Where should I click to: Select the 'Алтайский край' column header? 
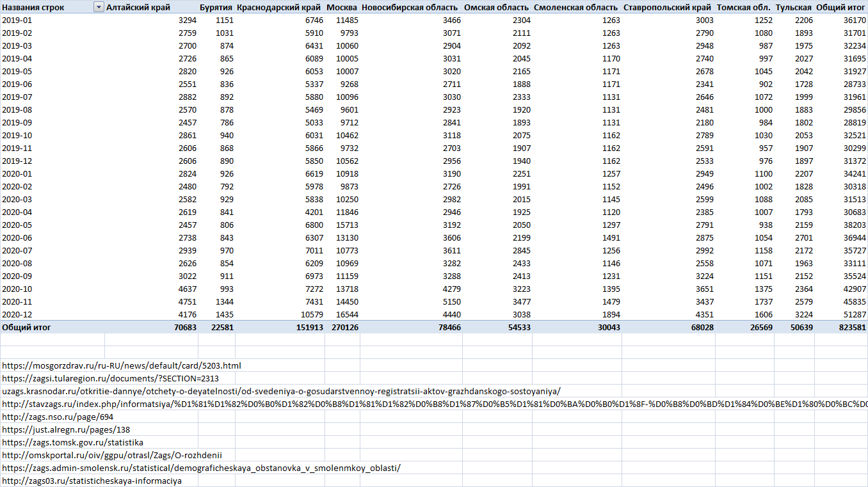tap(138, 8)
